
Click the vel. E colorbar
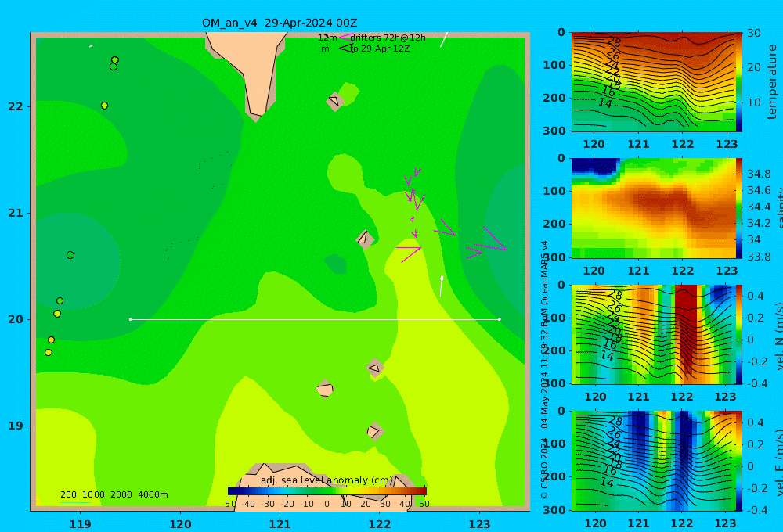[x=738, y=461]
